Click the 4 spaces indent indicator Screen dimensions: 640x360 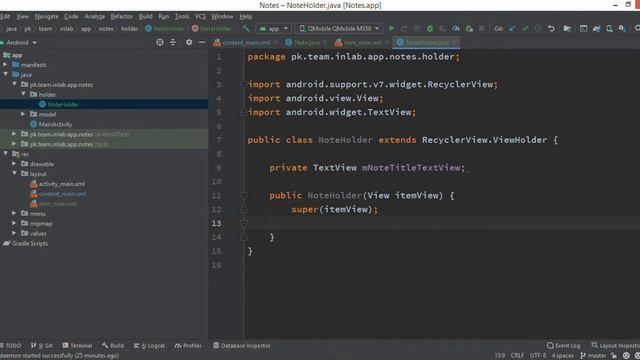point(563,356)
